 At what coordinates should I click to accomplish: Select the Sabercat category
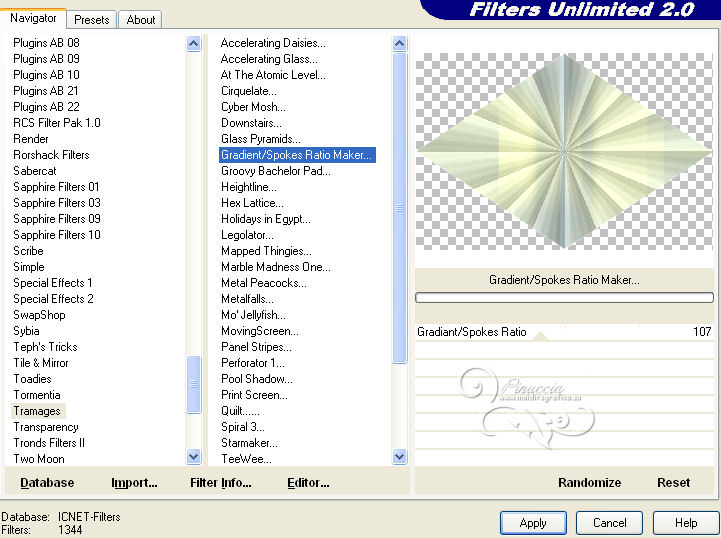coord(35,171)
